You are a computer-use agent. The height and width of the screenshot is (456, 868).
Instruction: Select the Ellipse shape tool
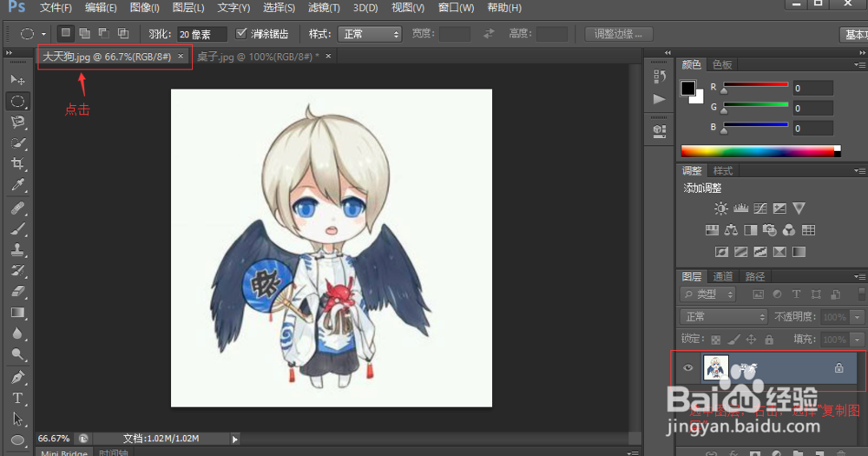tap(17, 440)
